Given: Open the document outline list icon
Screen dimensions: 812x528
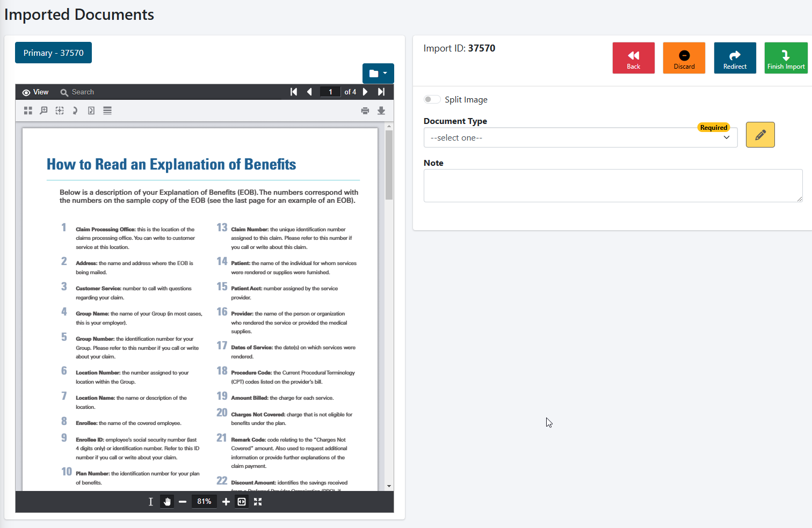Looking at the screenshot, I should click(107, 111).
